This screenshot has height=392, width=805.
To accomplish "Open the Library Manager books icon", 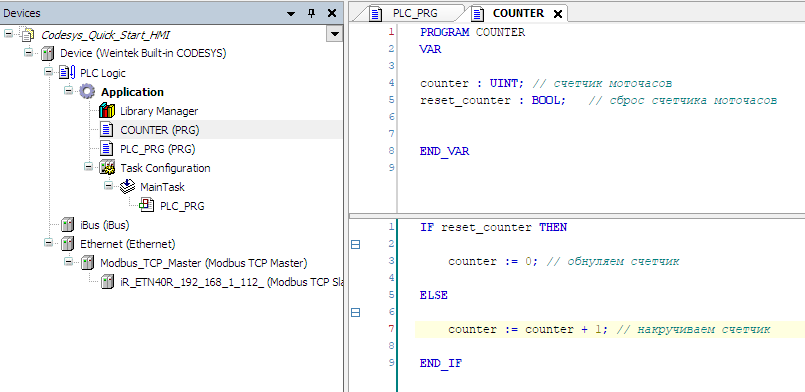I will pyautogui.click(x=107, y=111).
